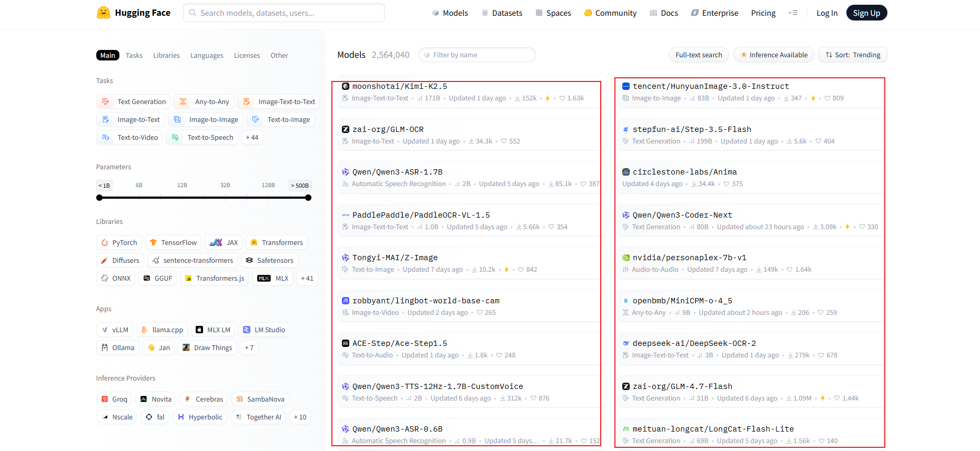Click the Sign Up button
Image resolution: width=980 pixels, height=451 pixels.
[866, 13]
